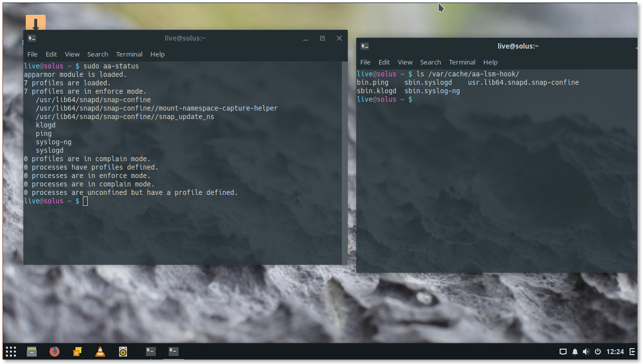
Task: Switch to the first terminal taskbar button
Action: (151, 351)
